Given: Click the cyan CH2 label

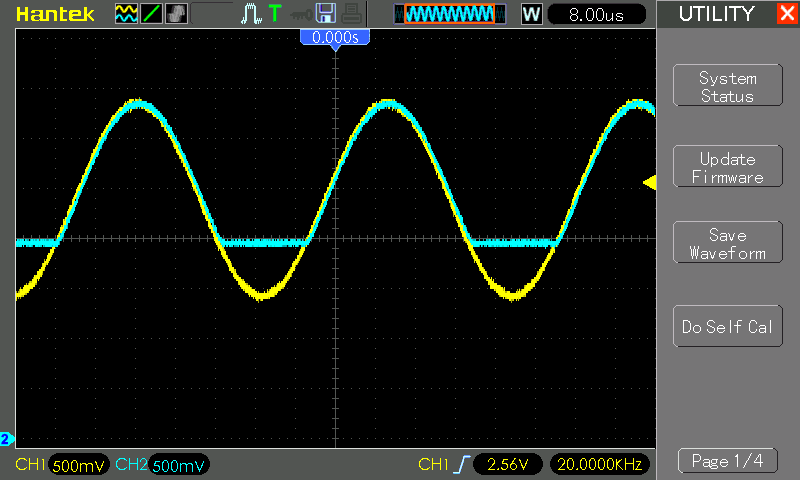Looking at the screenshot, I should coord(131,464).
